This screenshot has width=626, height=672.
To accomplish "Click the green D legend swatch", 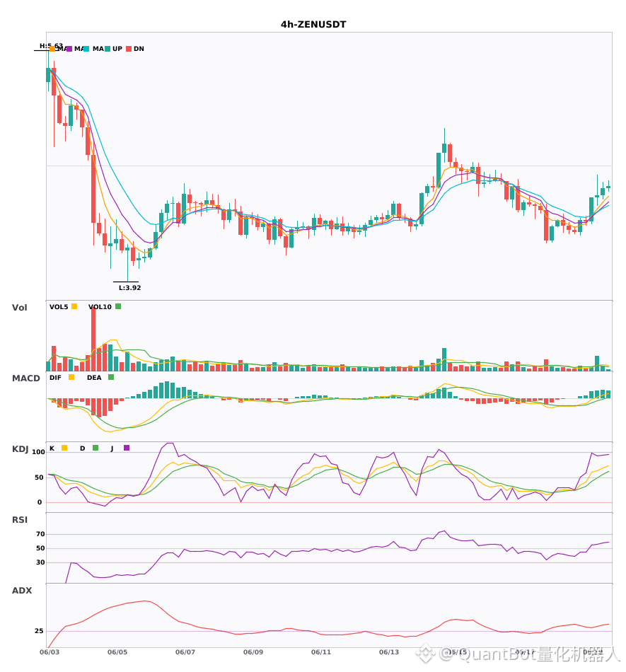I will click(x=95, y=448).
